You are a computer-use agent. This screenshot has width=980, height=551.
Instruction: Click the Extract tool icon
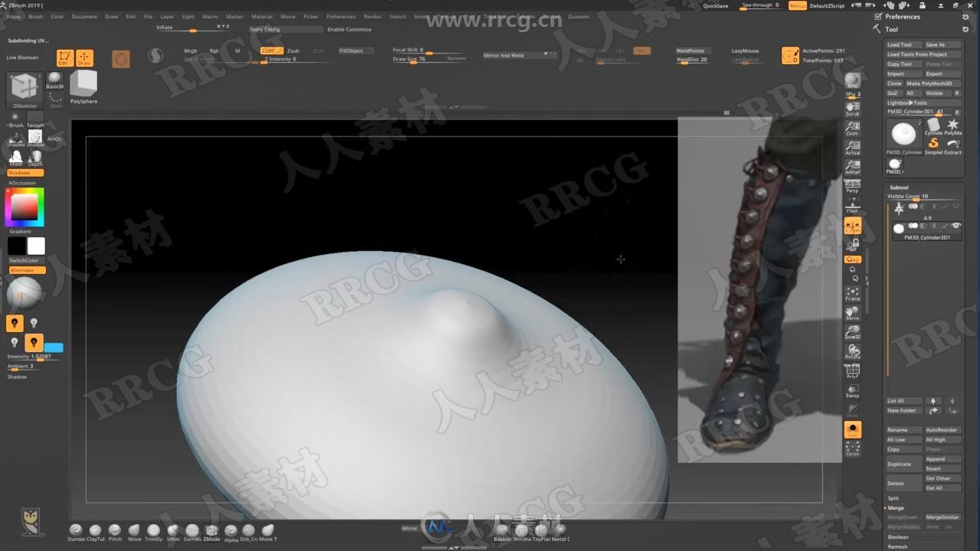click(953, 145)
